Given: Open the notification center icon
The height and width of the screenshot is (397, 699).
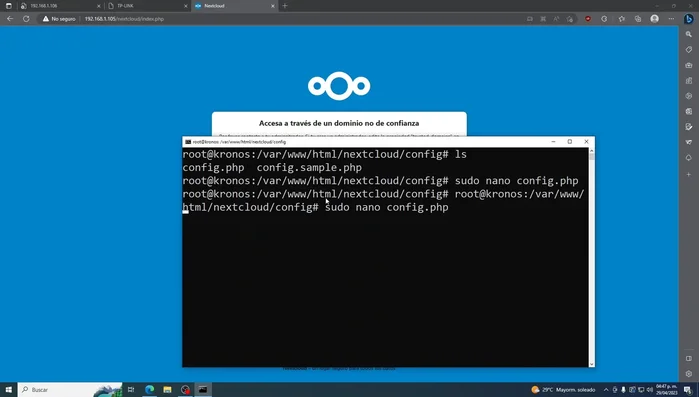Looking at the screenshot, I should point(688,390).
